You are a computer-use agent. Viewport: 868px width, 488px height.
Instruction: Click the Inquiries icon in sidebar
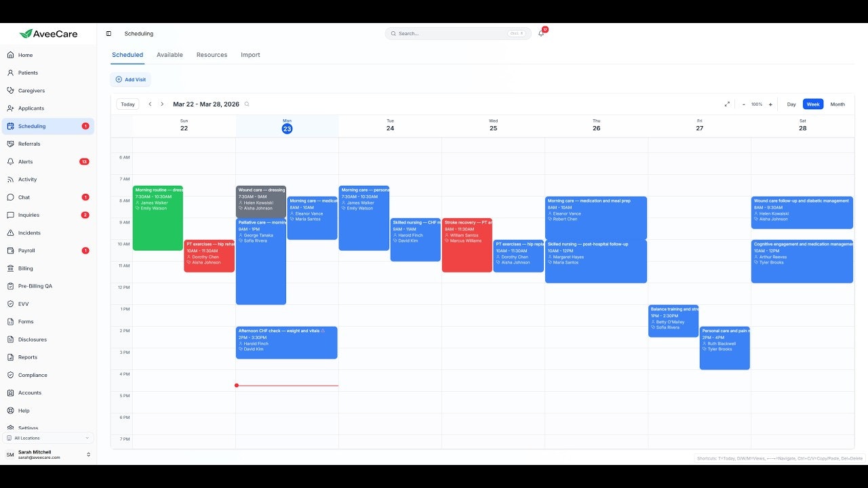pos(10,215)
